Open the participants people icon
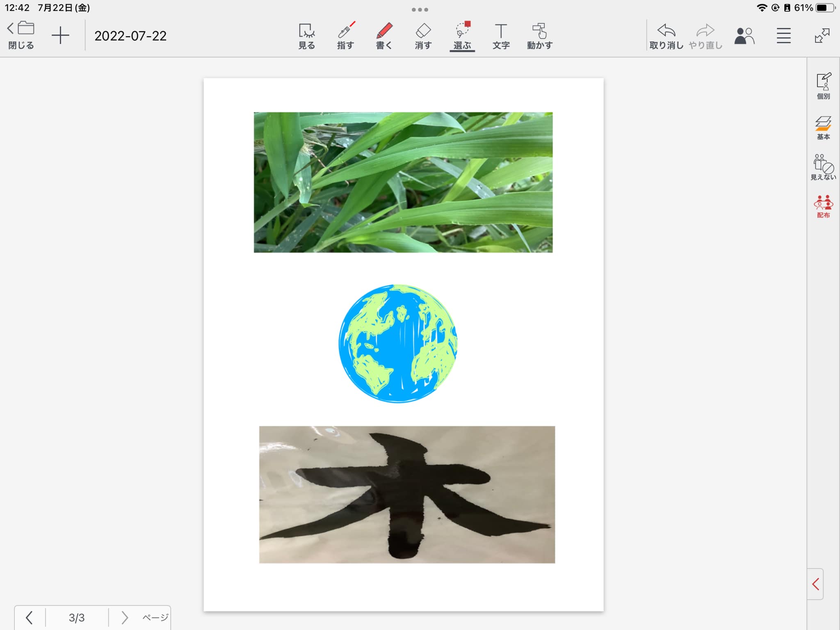The width and height of the screenshot is (840, 630). tap(744, 36)
